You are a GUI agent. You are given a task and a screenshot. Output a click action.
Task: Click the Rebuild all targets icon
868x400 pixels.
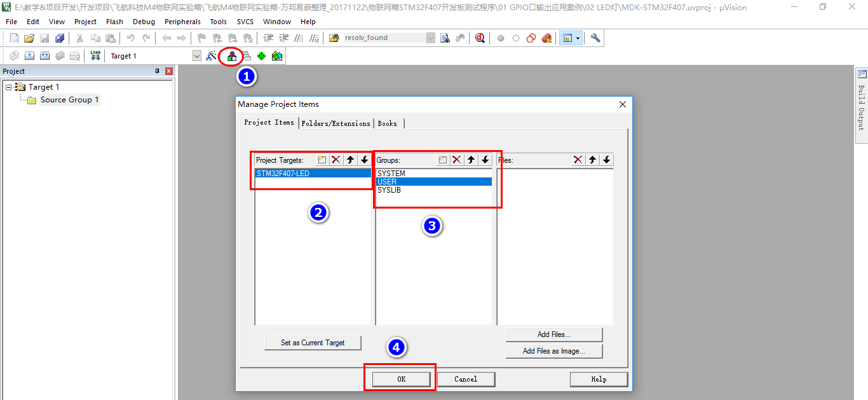point(44,56)
